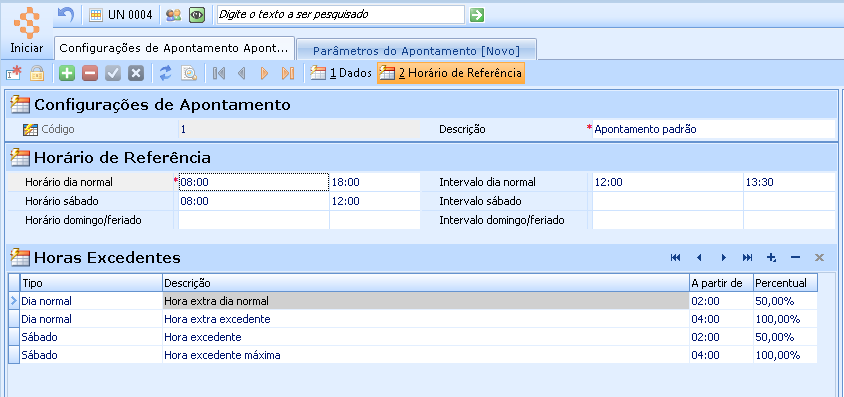Viewport: 844px width, 397px height.
Task: Toggle the eye visibility icon
Action: [197, 15]
